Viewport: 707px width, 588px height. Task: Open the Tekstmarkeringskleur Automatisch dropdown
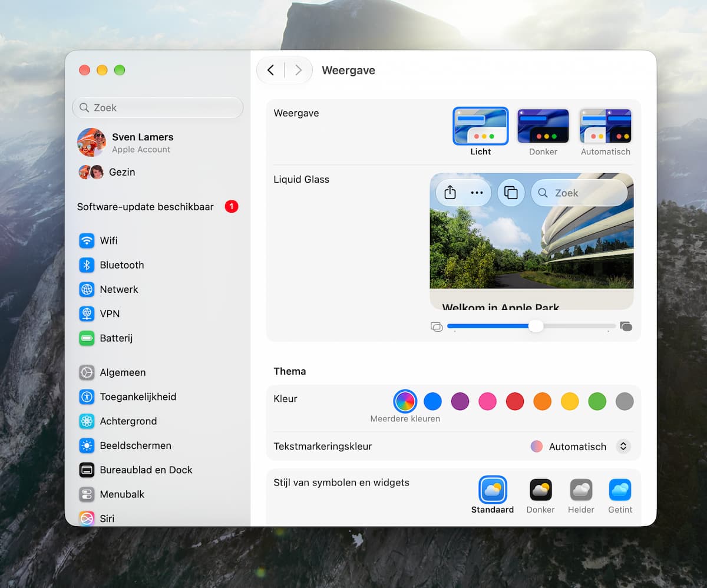pyautogui.click(x=580, y=447)
